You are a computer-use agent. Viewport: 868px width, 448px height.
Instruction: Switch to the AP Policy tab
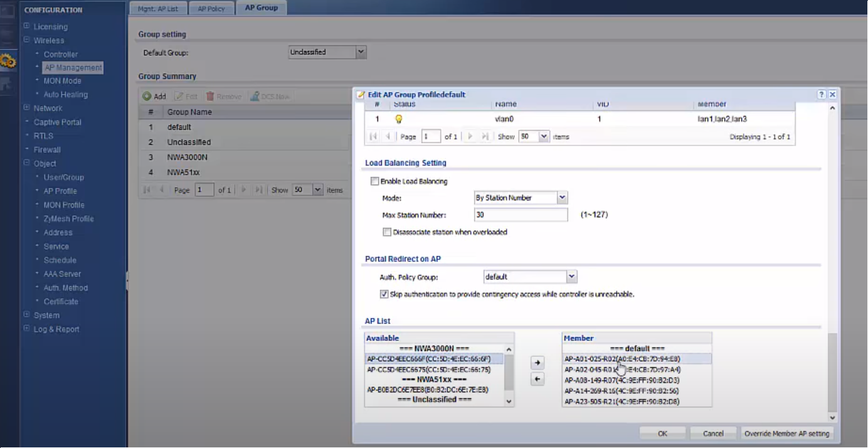tap(211, 9)
